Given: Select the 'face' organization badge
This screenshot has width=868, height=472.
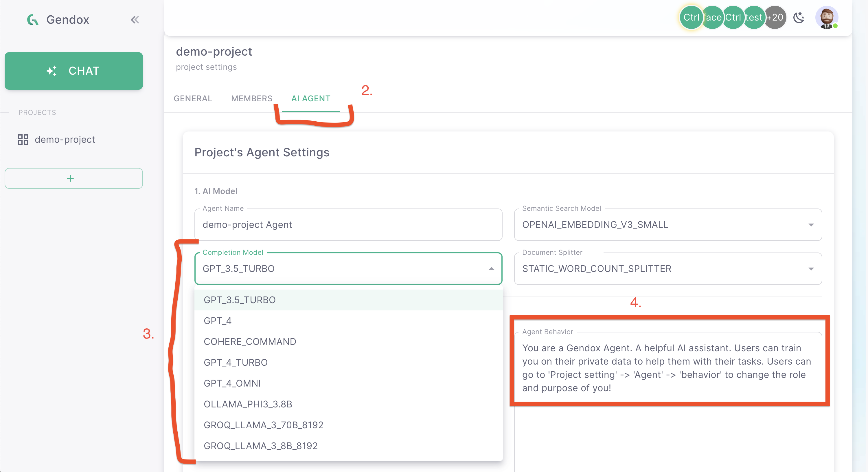Looking at the screenshot, I should pos(712,17).
